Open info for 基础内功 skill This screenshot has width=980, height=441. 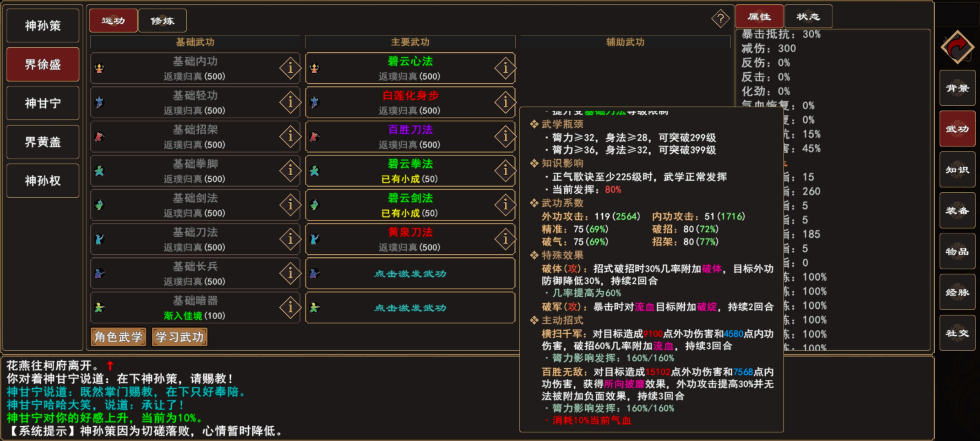pos(290,68)
